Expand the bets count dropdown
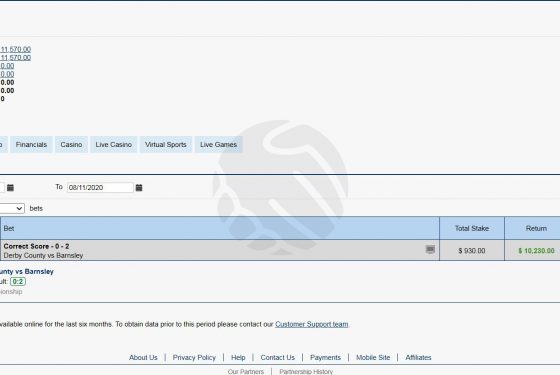 coord(12,208)
